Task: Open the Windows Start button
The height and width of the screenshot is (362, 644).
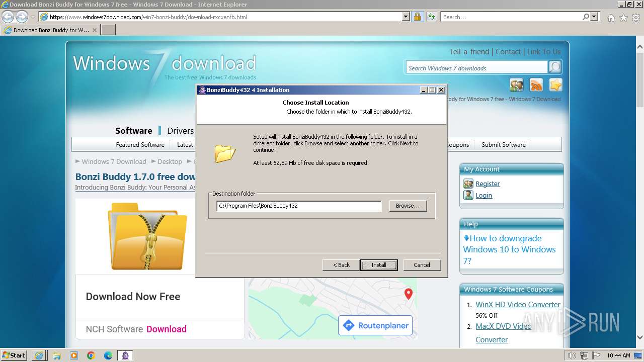Action: [x=14, y=355]
